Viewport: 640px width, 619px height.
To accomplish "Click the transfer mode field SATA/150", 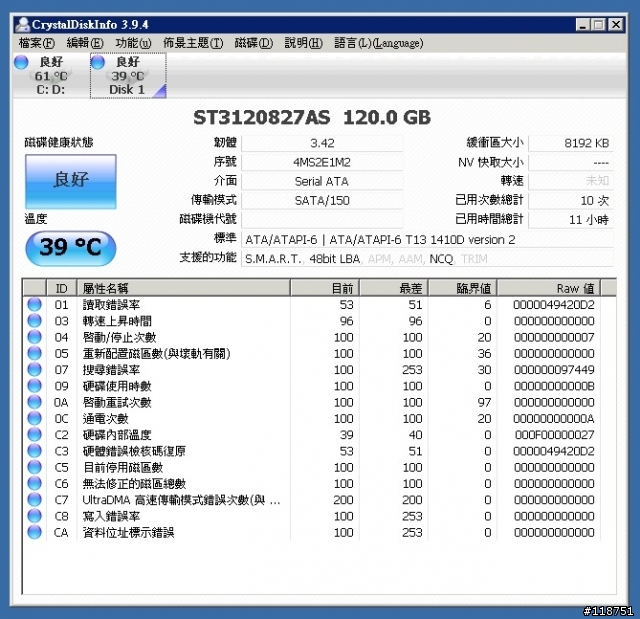I will 322,200.
